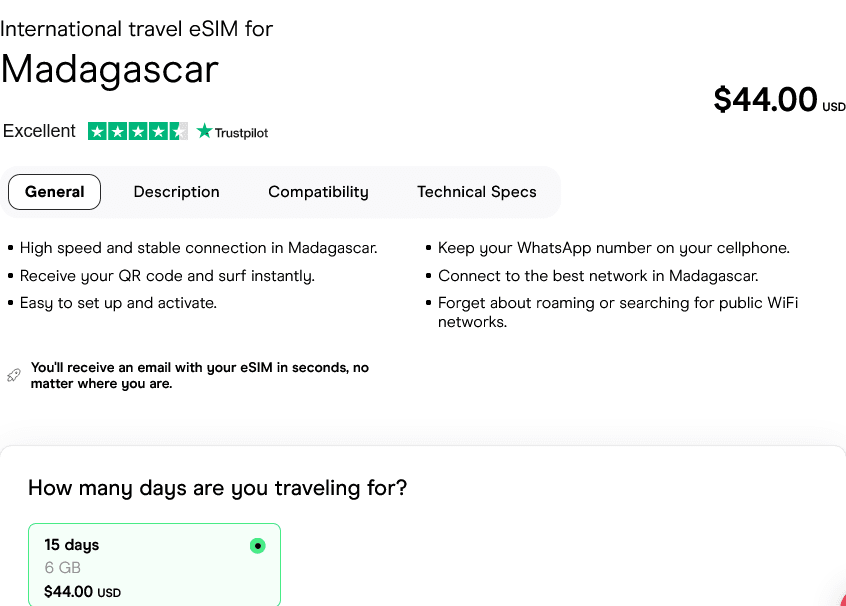Click the rocket icon beside email notice
846x606 pixels.
click(x=14, y=375)
